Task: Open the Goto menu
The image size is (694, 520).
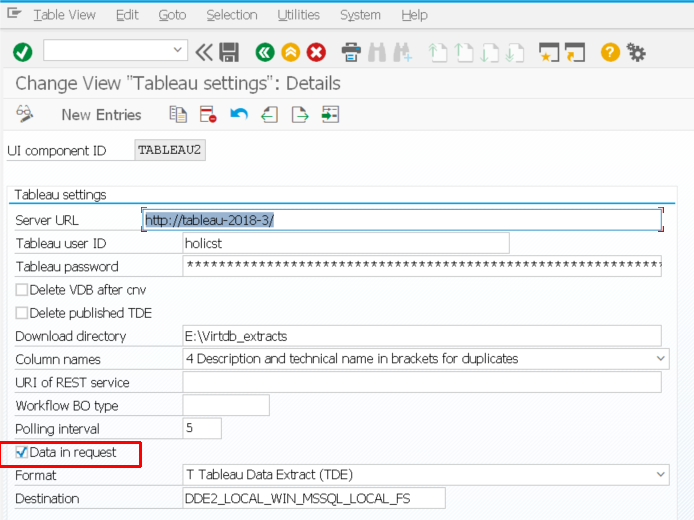Action: pos(172,15)
